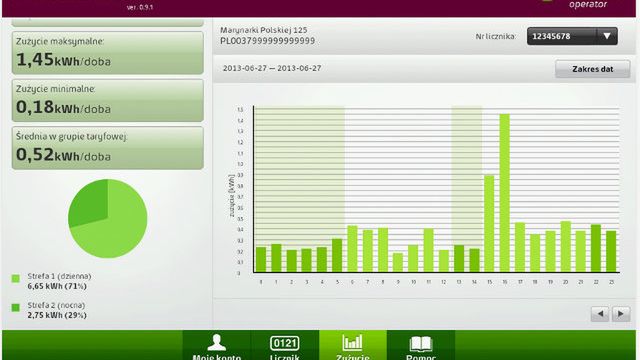Select the bar at hour 12
640x360 pixels.
point(444,261)
